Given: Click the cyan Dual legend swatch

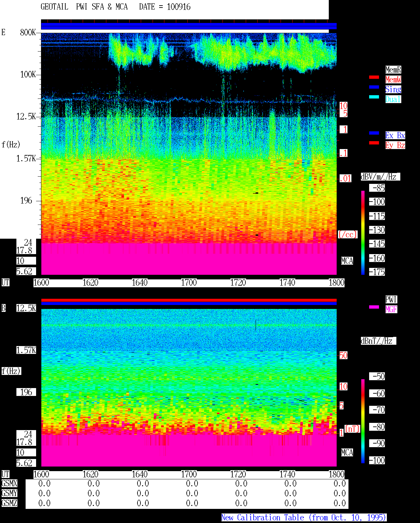Looking at the screenshot, I should (x=374, y=97).
